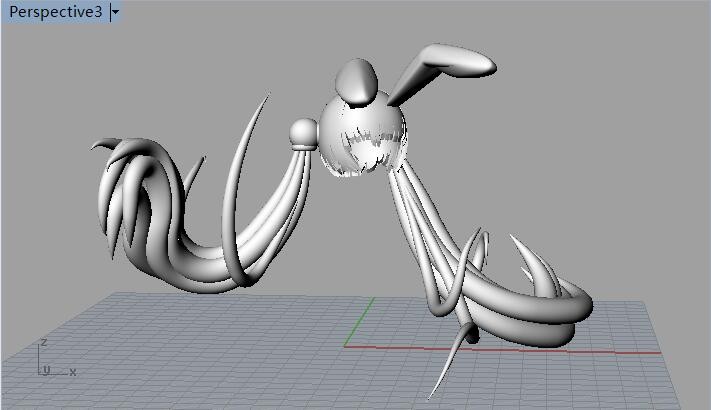
Task: Select the small sphere left of head
Action: (302, 132)
